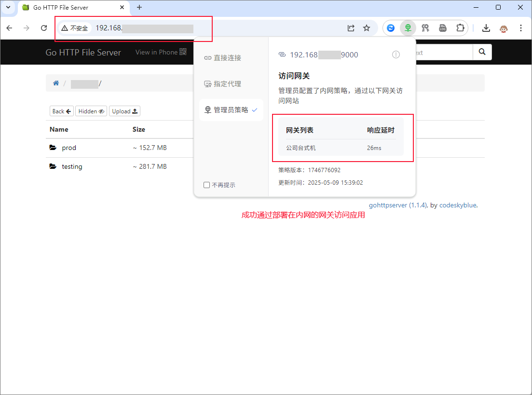Open gohttpserver (1.1.4) link
The width and height of the screenshot is (532, 395).
coord(398,205)
